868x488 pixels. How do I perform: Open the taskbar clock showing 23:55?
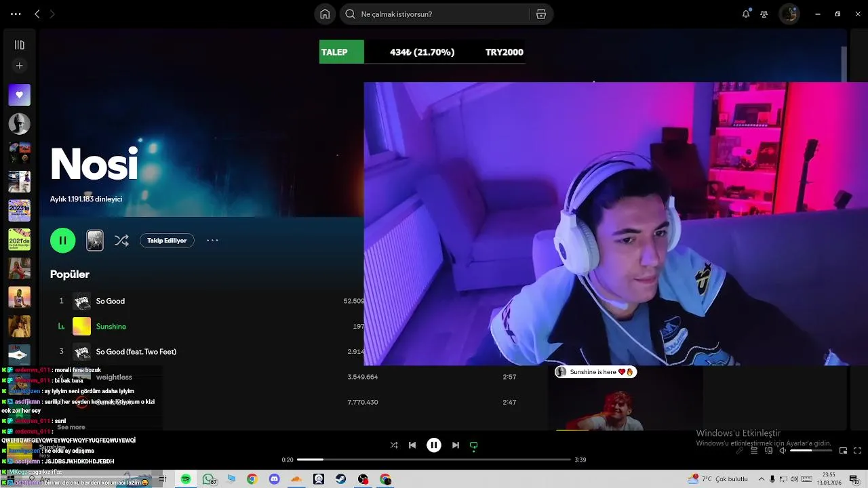(829, 479)
